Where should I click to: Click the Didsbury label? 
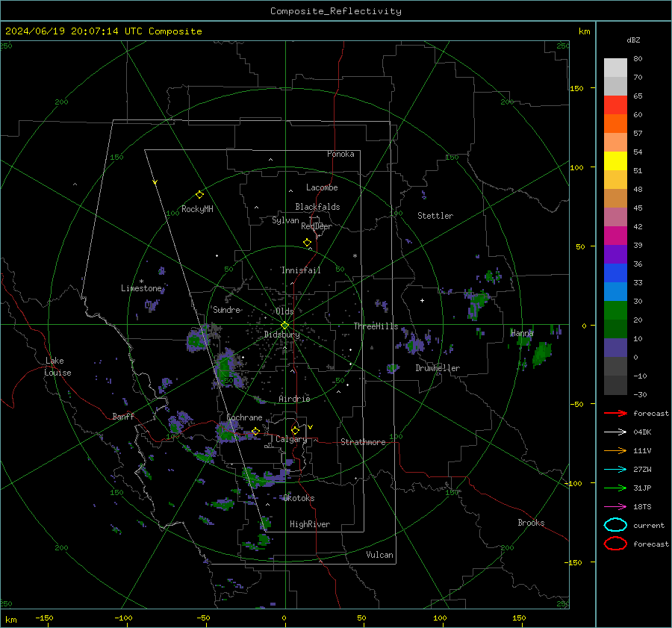pos(281,335)
